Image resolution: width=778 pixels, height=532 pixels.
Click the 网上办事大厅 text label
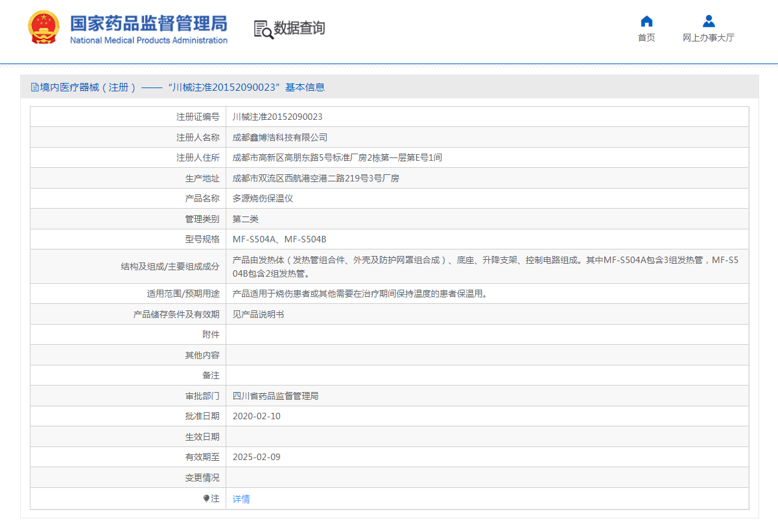709,38
